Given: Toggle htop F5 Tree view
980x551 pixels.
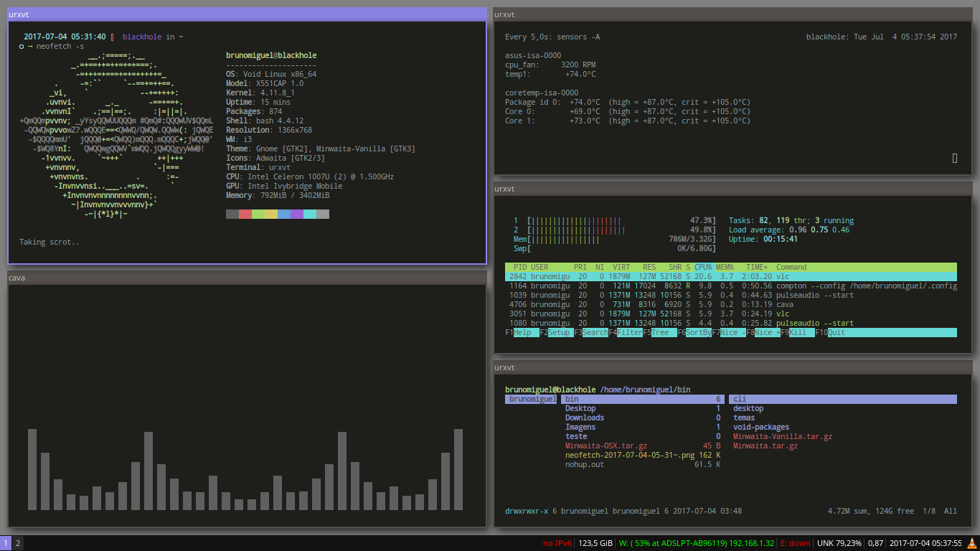Looking at the screenshot, I should point(659,333).
